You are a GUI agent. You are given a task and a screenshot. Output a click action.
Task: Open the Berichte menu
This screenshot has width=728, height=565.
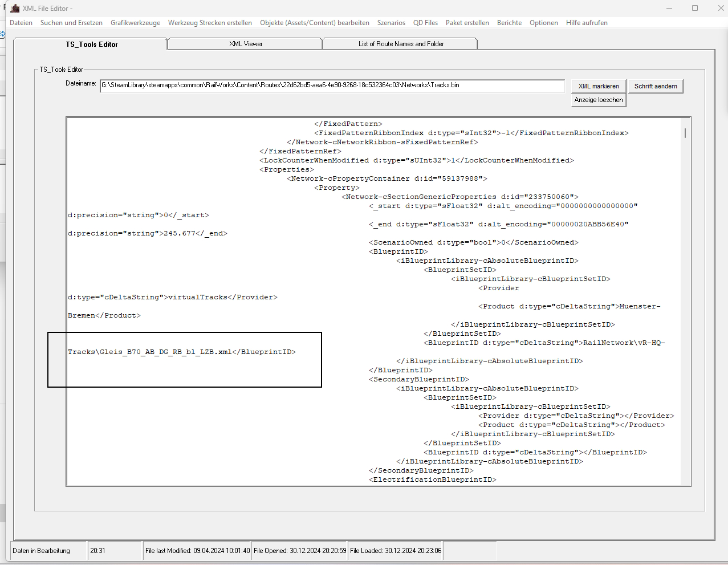[509, 23]
